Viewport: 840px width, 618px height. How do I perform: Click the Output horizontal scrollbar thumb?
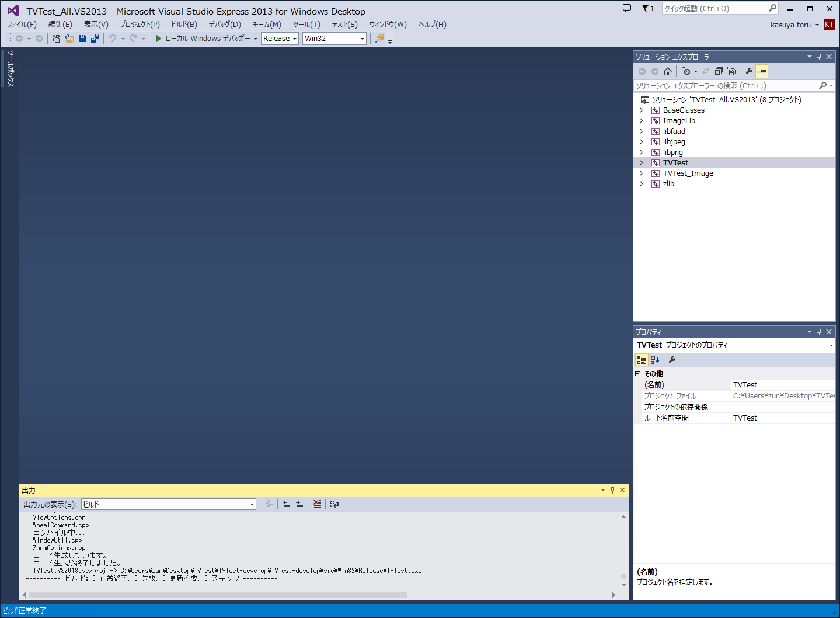coord(218,595)
